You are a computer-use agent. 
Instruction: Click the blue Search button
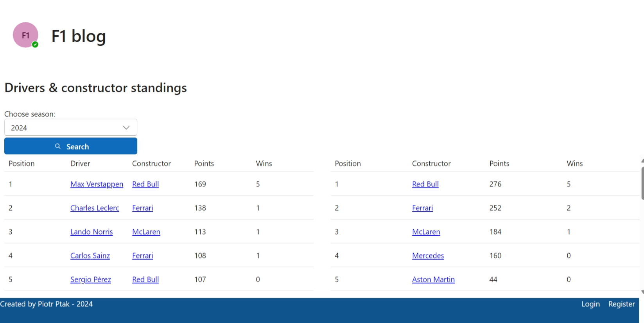tap(71, 146)
